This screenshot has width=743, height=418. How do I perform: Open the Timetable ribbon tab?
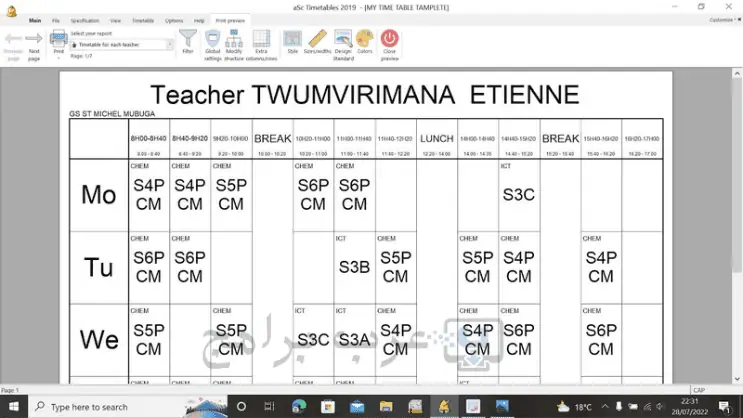(x=143, y=20)
